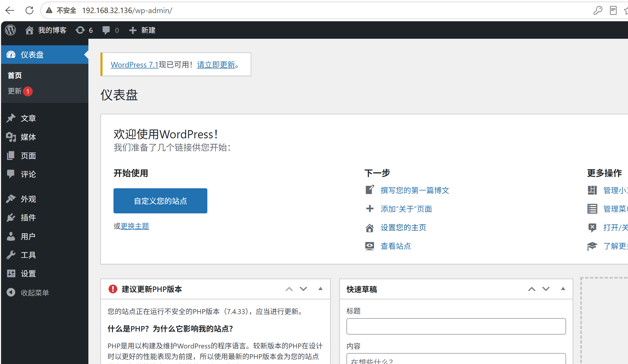Click the menu list icon under 更多操作
The image size is (628, 364).
click(x=592, y=209)
